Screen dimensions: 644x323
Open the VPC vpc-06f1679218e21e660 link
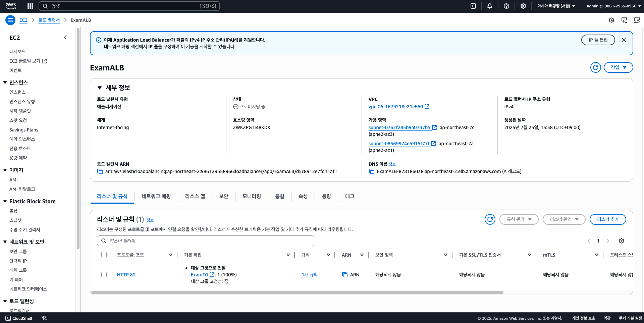pos(396,107)
